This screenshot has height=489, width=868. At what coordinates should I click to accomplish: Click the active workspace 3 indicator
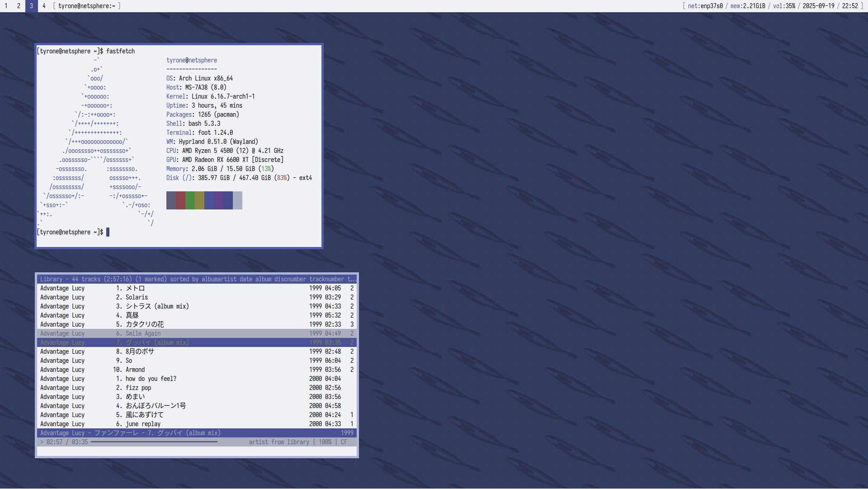point(31,6)
